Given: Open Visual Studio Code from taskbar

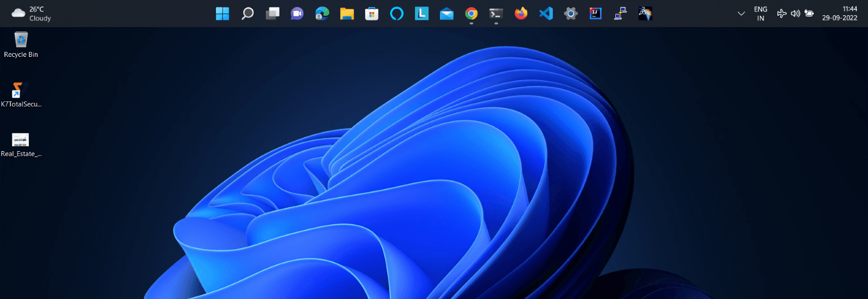Looking at the screenshot, I should pyautogui.click(x=546, y=14).
